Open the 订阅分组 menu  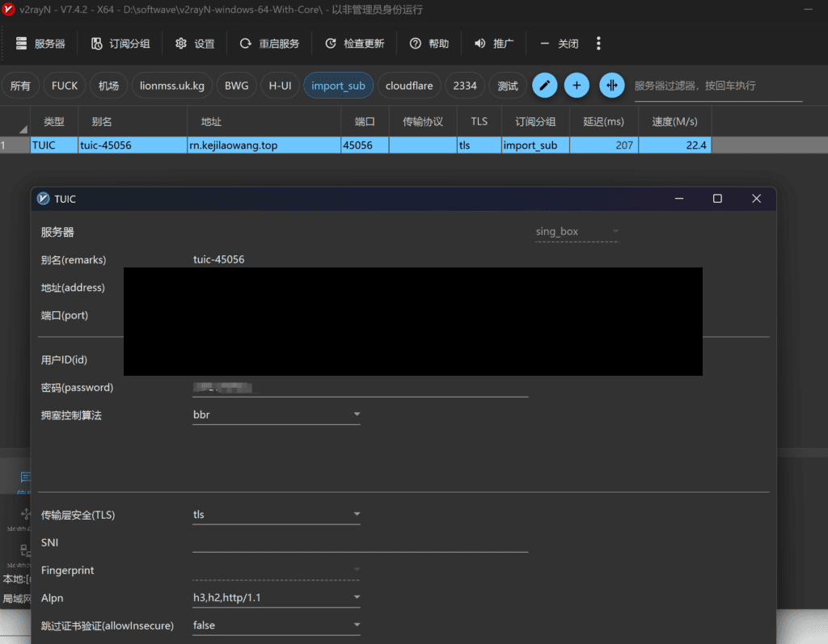pos(120,44)
